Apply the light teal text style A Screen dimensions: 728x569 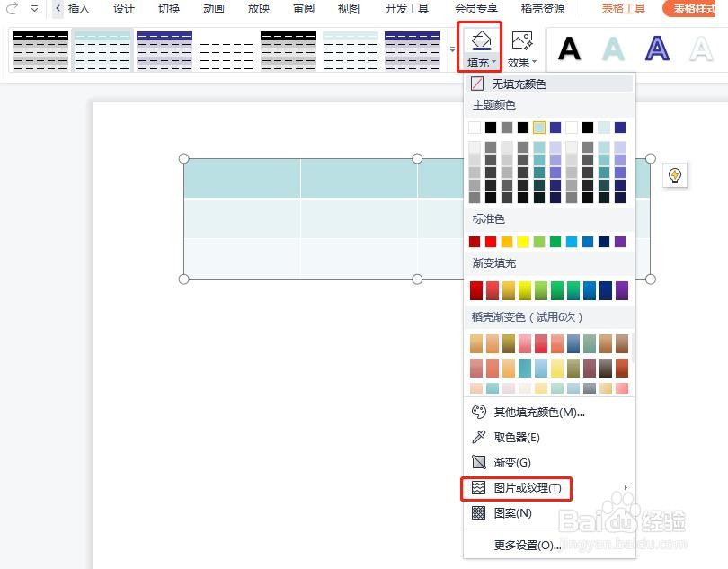[x=613, y=49]
